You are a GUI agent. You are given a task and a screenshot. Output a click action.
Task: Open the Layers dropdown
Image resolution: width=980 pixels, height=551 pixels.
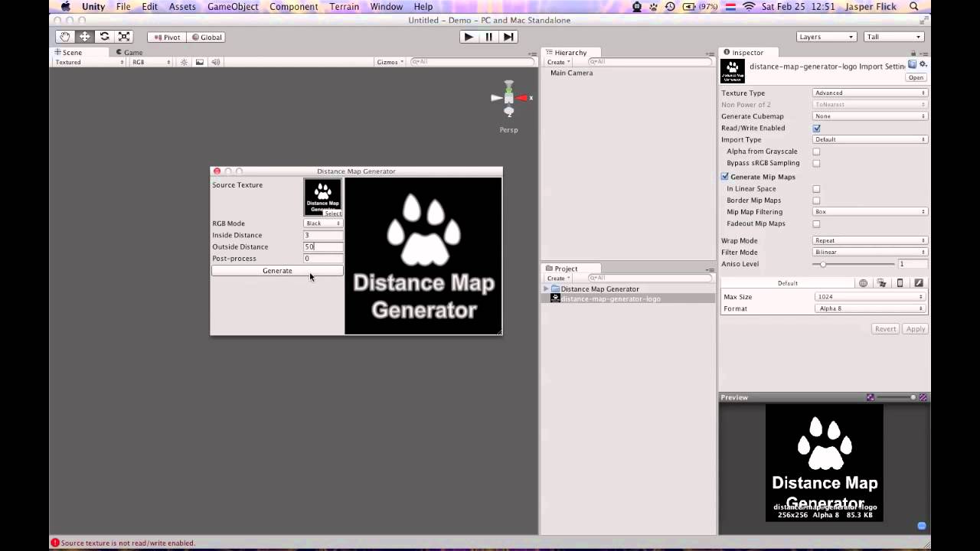pos(825,37)
